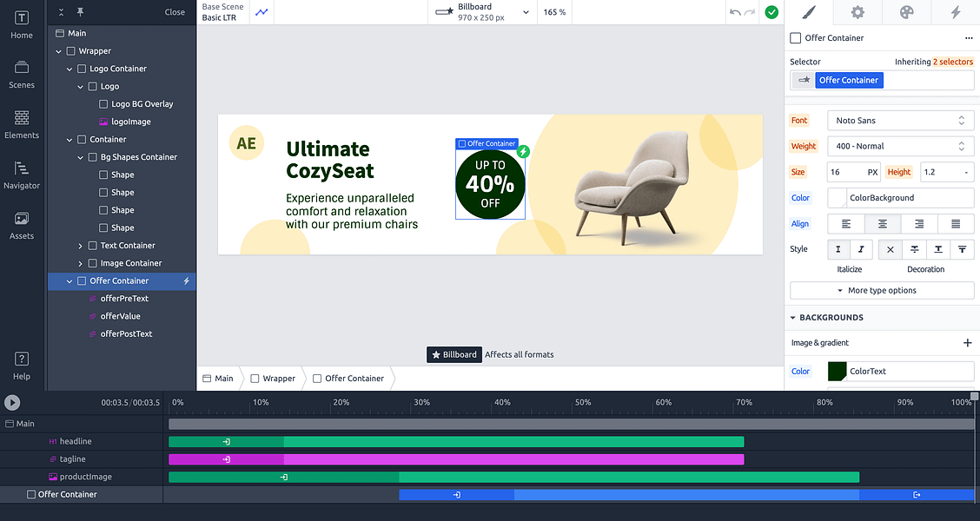Switch to the palette Colors tab
980x521 pixels.
(x=906, y=12)
